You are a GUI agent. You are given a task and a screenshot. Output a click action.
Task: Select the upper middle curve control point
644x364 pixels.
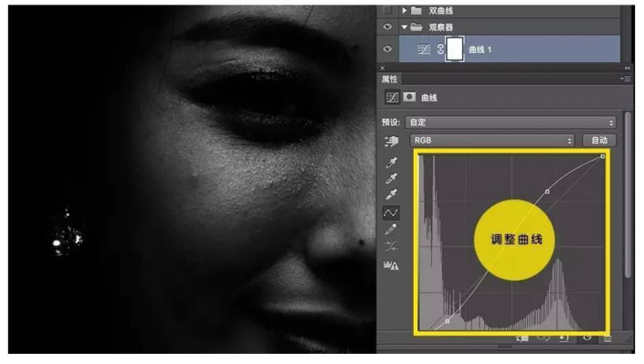[x=547, y=192]
